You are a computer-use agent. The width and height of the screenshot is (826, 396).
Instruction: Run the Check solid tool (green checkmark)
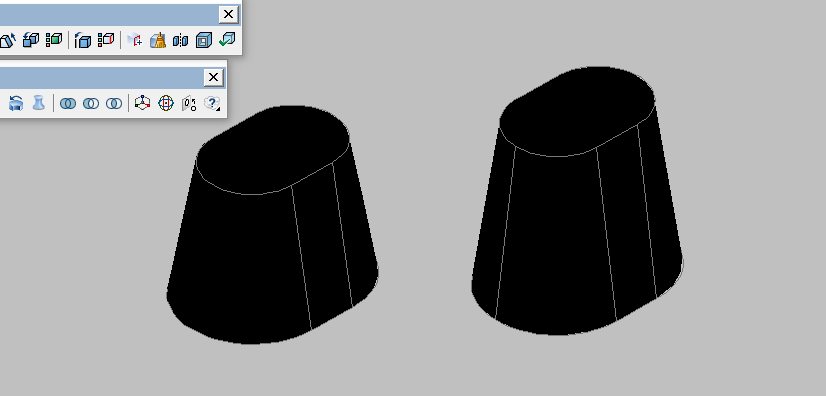click(227, 40)
